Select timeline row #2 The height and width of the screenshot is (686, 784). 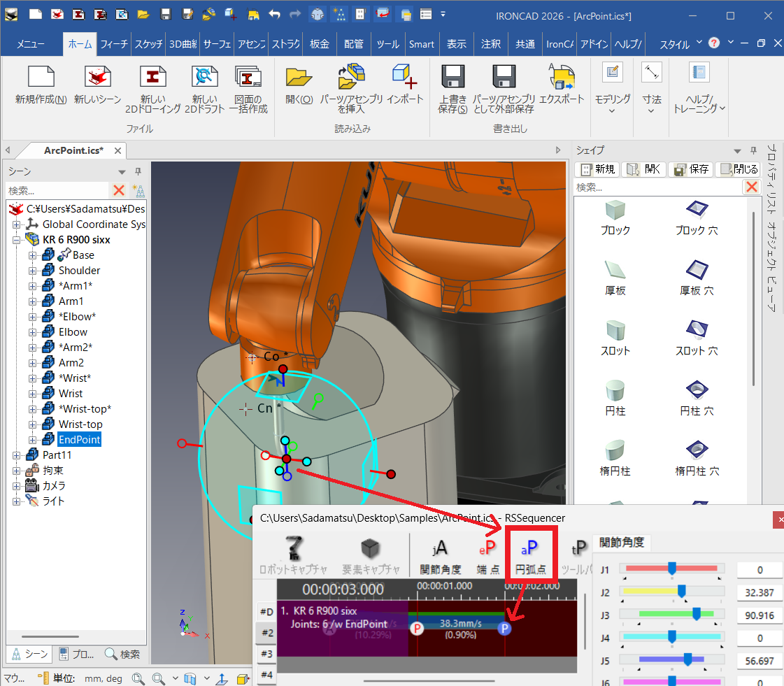pos(267,632)
